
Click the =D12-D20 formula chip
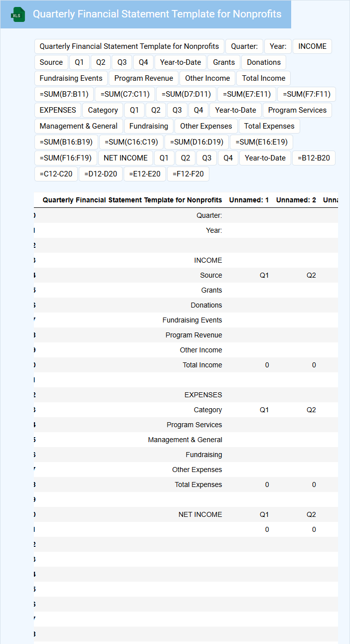point(101,174)
